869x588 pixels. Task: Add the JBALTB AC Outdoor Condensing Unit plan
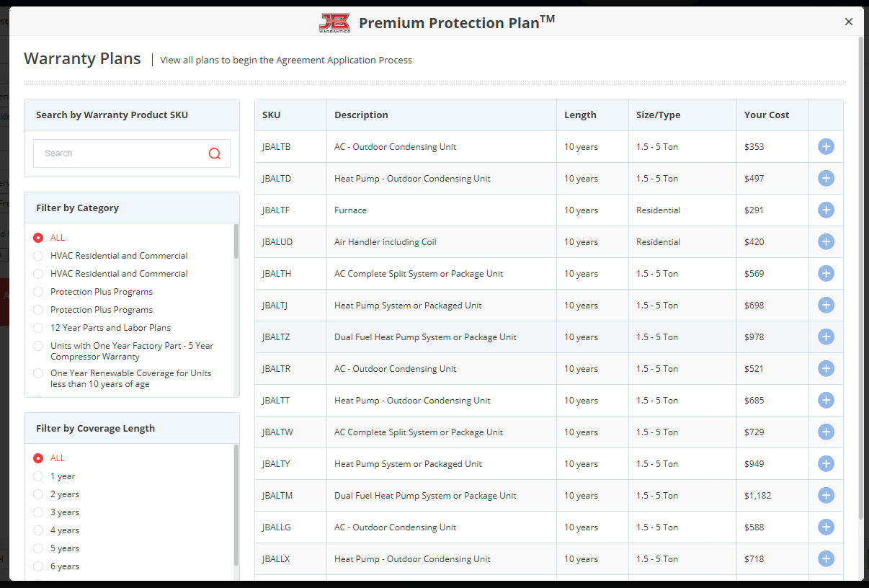[826, 147]
